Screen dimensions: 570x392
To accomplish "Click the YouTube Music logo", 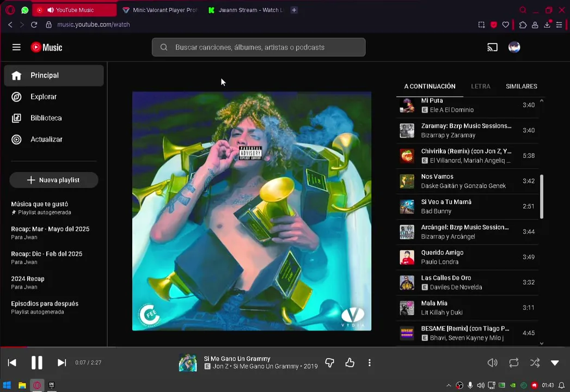I will [46, 47].
